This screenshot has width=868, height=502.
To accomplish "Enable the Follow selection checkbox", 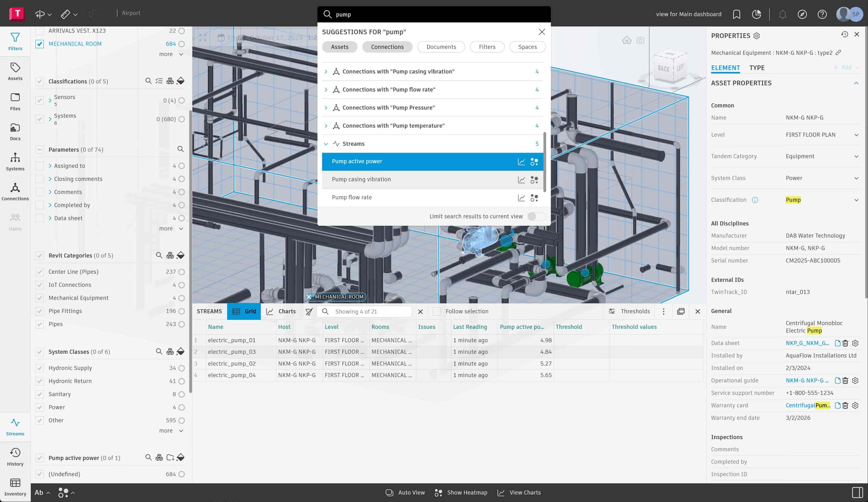I will coord(437,311).
